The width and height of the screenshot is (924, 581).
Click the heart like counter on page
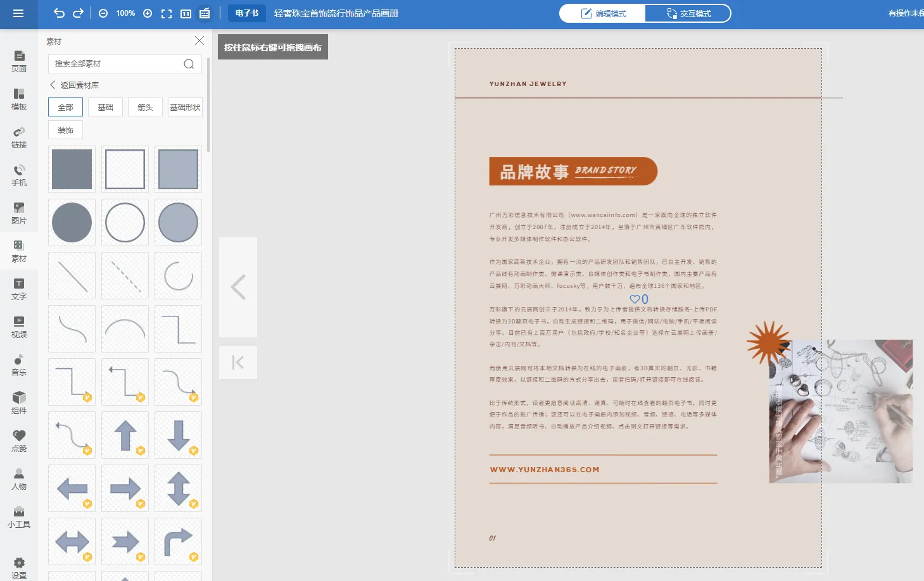pyautogui.click(x=638, y=299)
